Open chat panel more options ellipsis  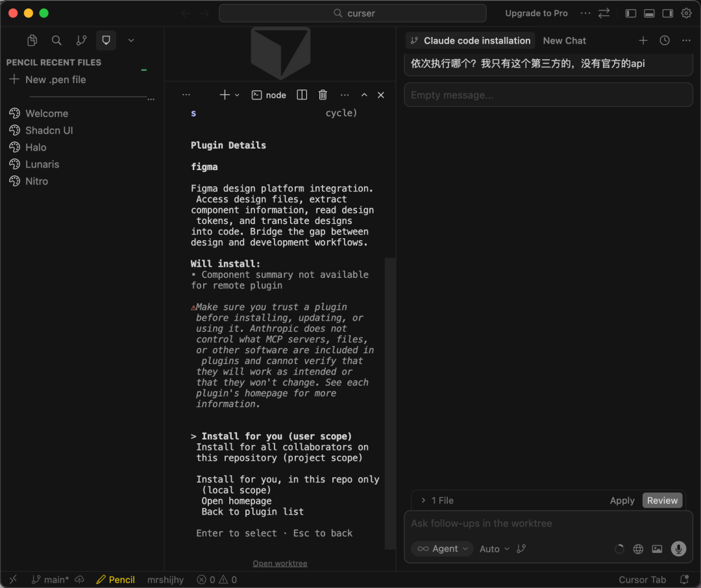click(686, 41)
